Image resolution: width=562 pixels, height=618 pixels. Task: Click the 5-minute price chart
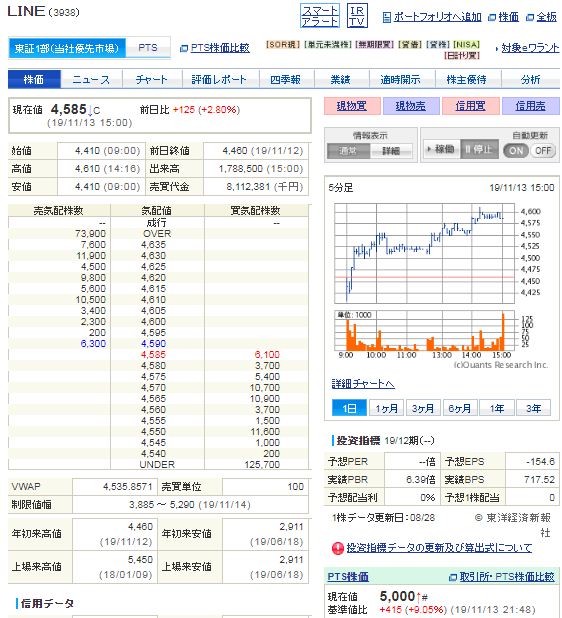(424, 253)
